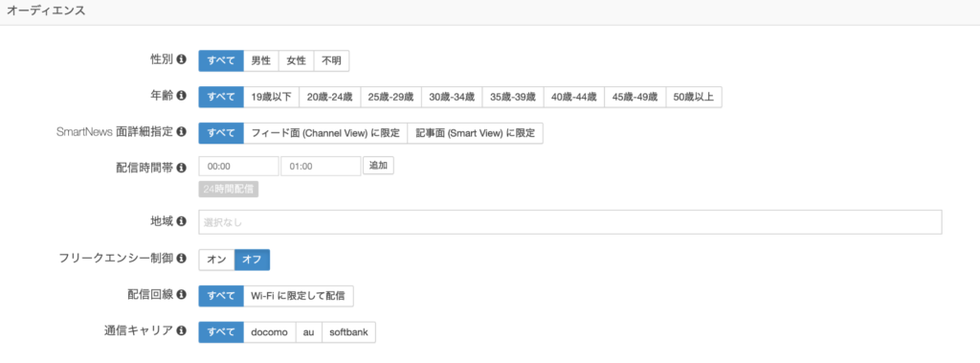
Task: Select 不明 gender option
Action: 331,60
